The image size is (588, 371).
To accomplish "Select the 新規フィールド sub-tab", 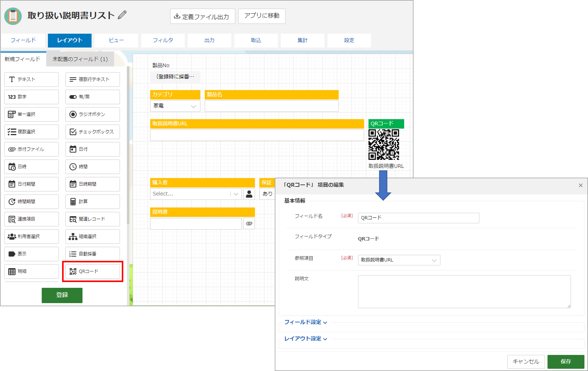I will point(23,59).
